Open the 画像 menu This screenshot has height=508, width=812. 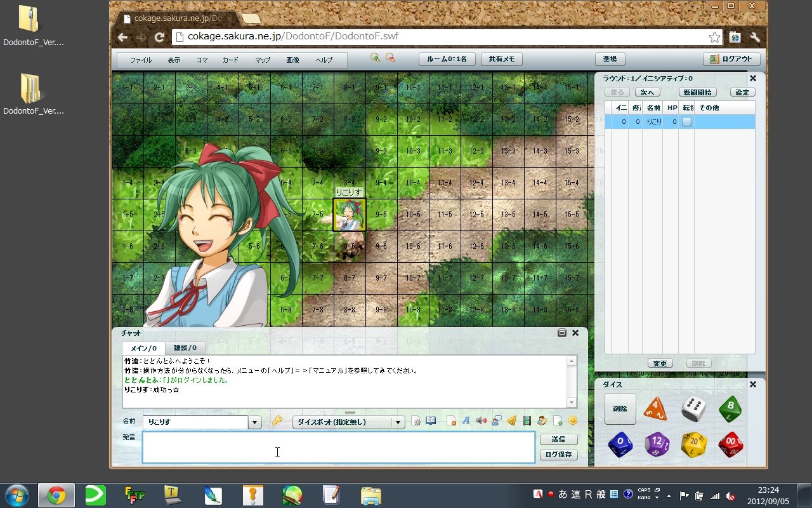[x=292, y=60]
